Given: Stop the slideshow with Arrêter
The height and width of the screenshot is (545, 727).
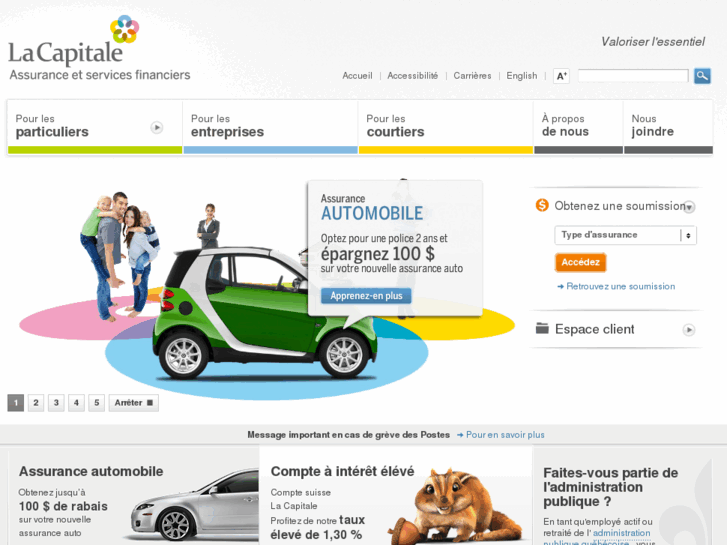Looking at the screenshot, I should [134, 403].
